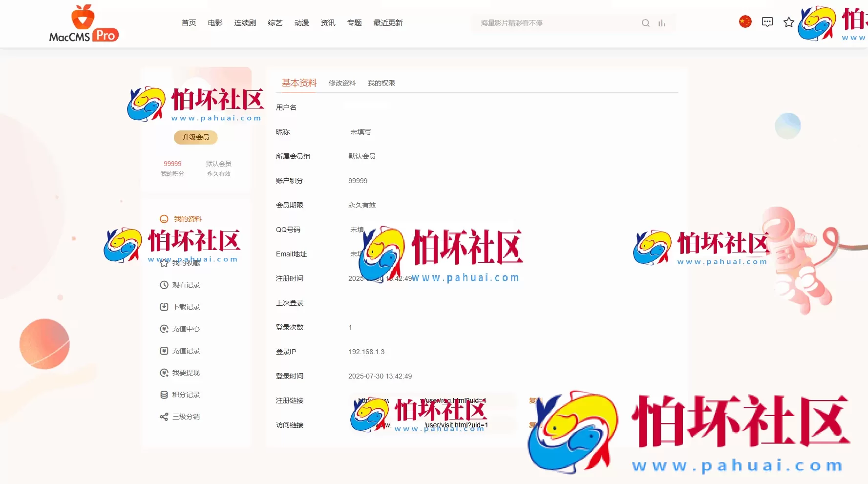View the 充值记录 recharge records
The height and width of the screenshot is (484, 868).
pyautogui.click(x=186, y=351)
